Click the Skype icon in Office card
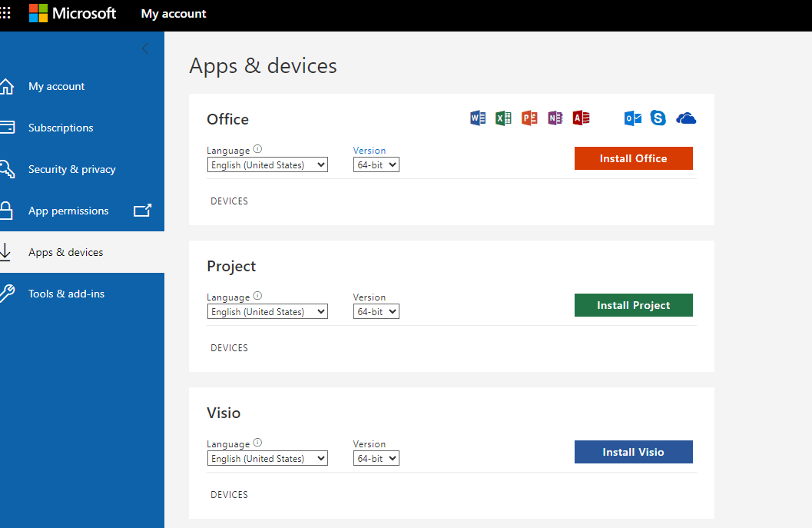812x528 pixels. coord(658,118)
